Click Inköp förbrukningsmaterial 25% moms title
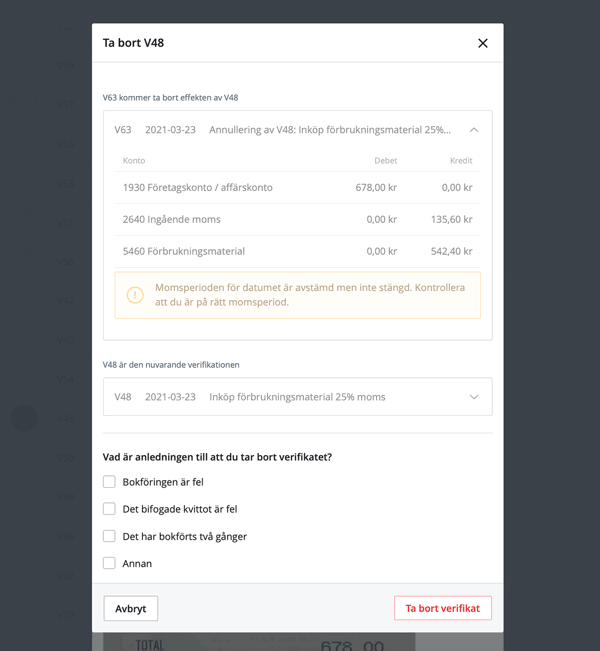Image resolution: width=600 pixels, height=651 pixels. pyautogui.click(x=297, y=397)
